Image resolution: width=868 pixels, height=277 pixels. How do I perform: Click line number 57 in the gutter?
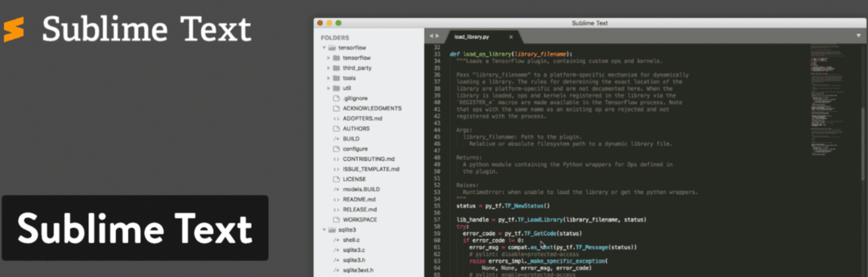tap(437, 220)
